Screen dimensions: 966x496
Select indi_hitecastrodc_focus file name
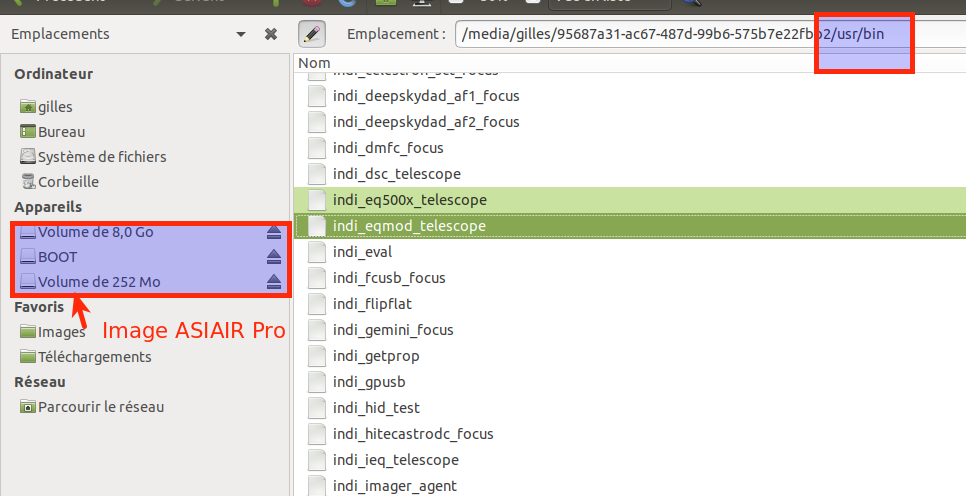pos(413,434)
